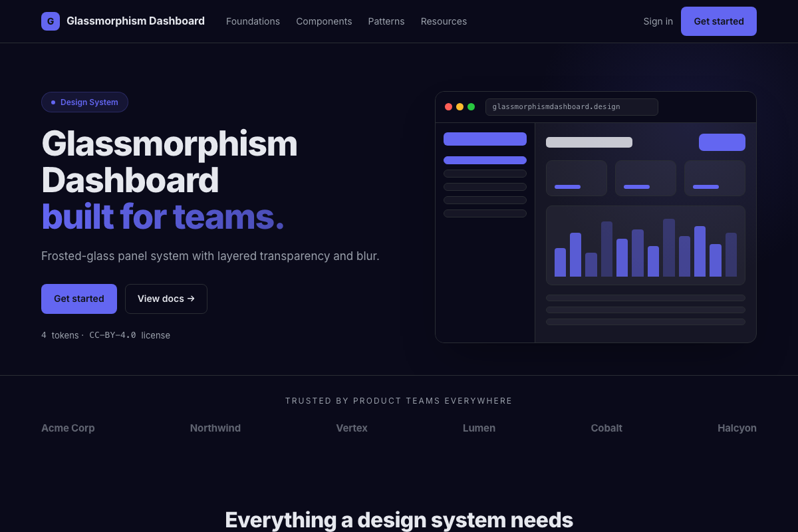Click Get started in the top navbar
Viewport: 798px width, 532px height.
click(719, 21)
